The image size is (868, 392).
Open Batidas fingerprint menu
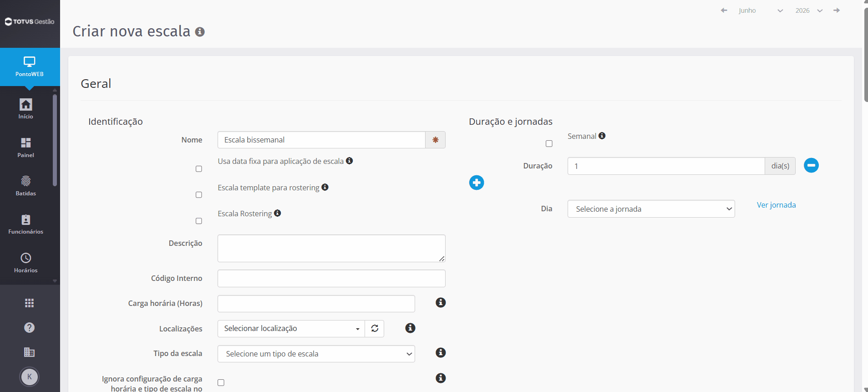(x=26, y=186)
